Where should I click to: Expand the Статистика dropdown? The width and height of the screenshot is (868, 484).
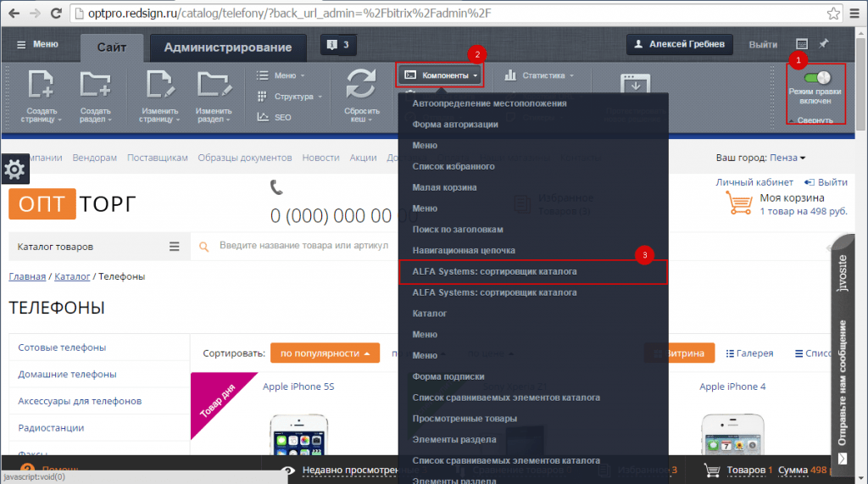[x=539, y=75]
